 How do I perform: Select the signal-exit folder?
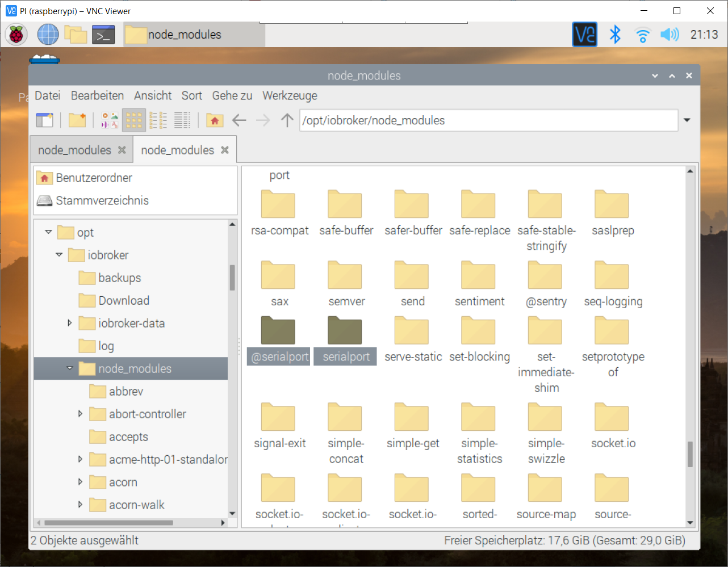(x=280, y=427)
